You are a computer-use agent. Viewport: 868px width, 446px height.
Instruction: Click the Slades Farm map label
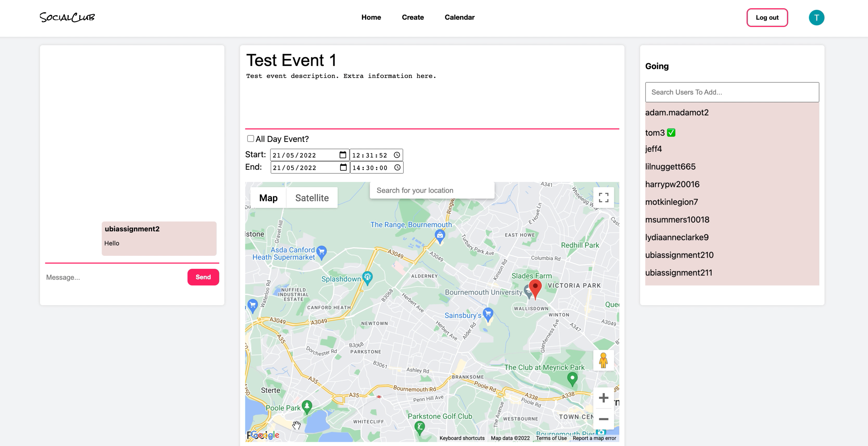(x=531, y=276)
